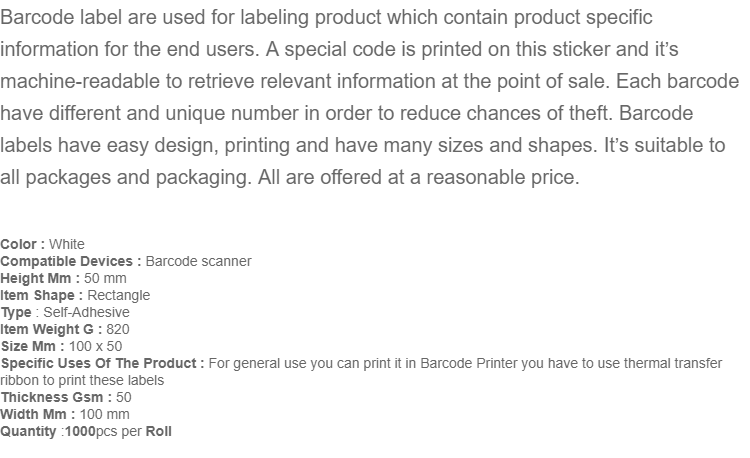Click the 'Barcode label are used' opening paragraph

[x=370, y=97]
